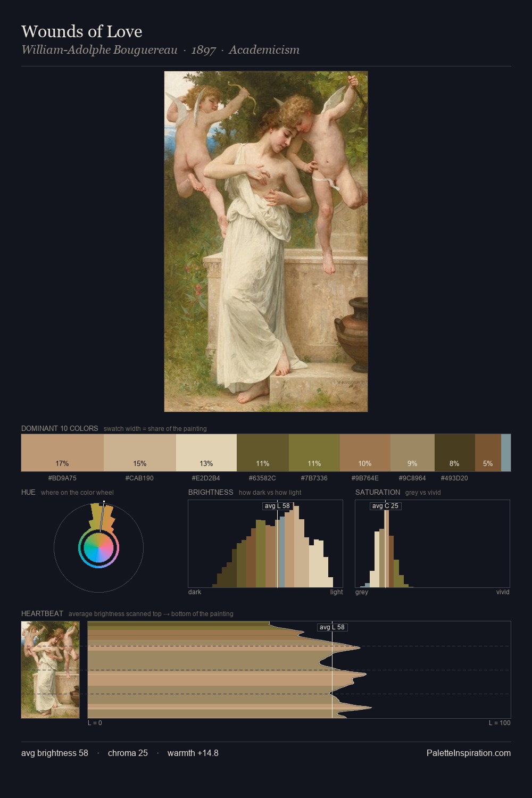
Task: Select the 11% swatch above #63582C
Action: (263, 453)
